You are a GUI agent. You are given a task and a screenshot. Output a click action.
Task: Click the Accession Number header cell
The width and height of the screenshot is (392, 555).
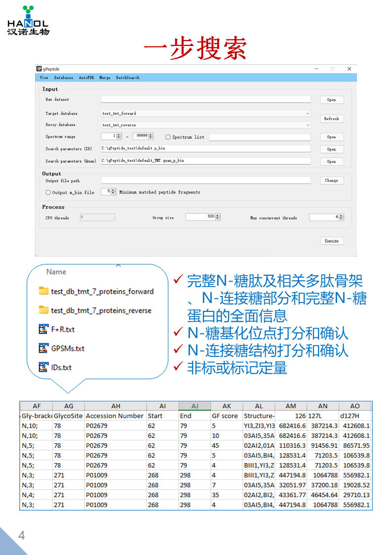(x=116, y=416)
